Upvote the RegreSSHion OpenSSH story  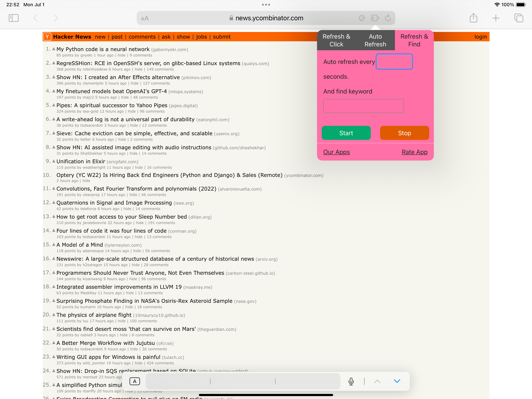tap(54, 63)
